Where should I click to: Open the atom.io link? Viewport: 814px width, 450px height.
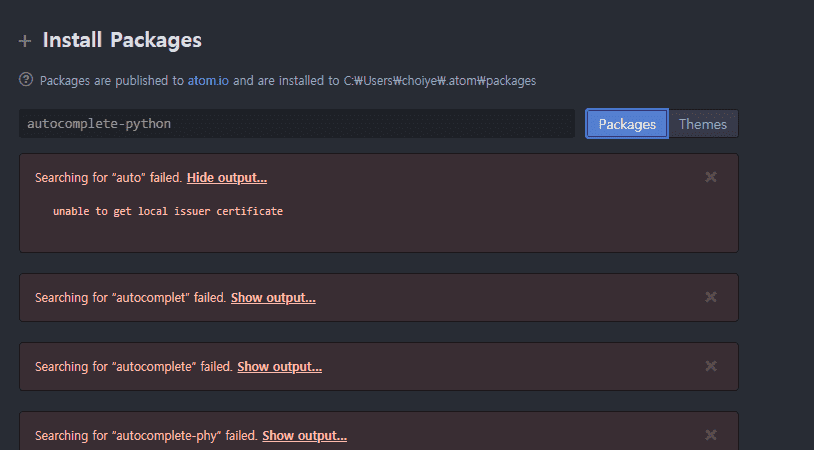tap(208, 80)
